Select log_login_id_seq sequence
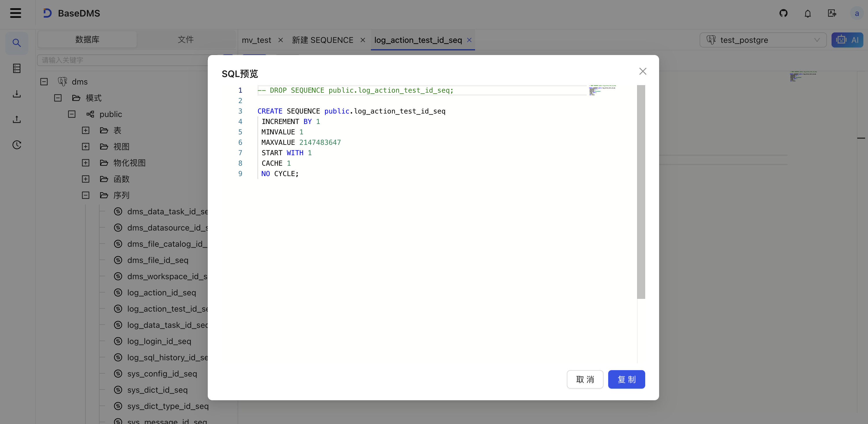The image size is (868, 424). point(159,341)
